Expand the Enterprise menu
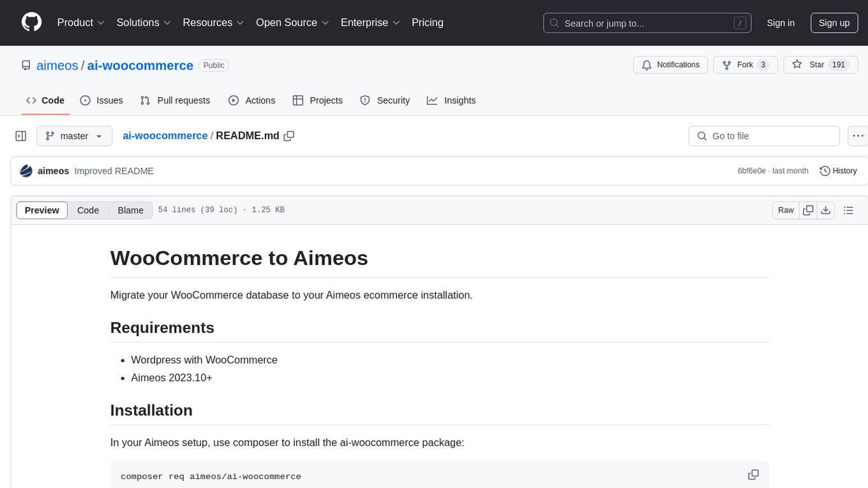868x488 pixels. pos(370,22)
